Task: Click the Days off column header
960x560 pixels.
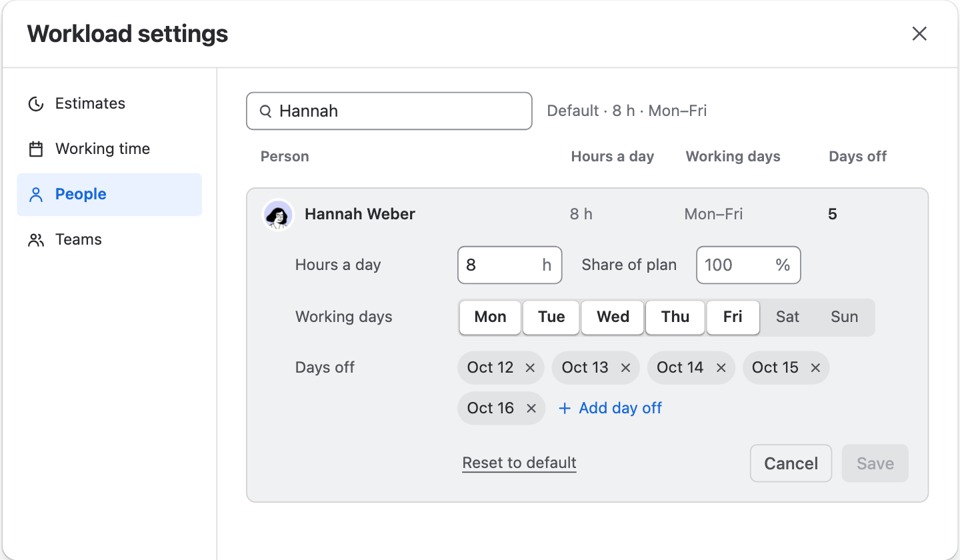Action: pyautogui.click(x=857, y=157)
